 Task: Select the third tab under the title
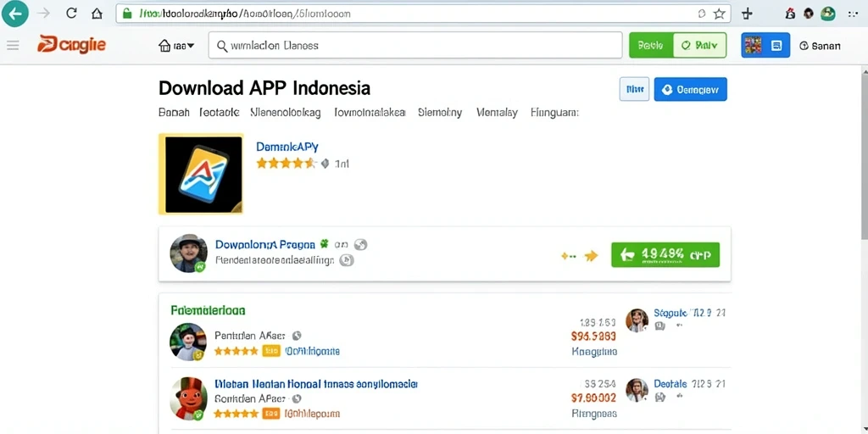pyautogui.click(x=285, y=113)
